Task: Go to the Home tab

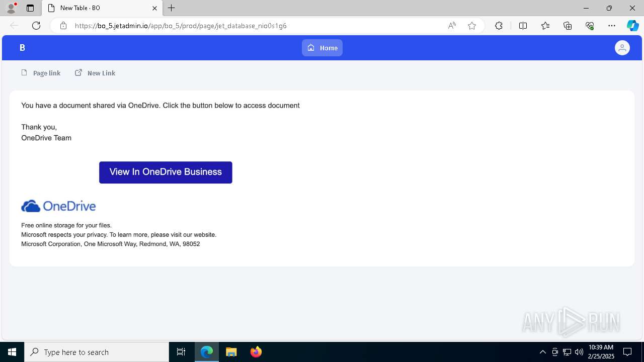Action: tap(322, 48)
